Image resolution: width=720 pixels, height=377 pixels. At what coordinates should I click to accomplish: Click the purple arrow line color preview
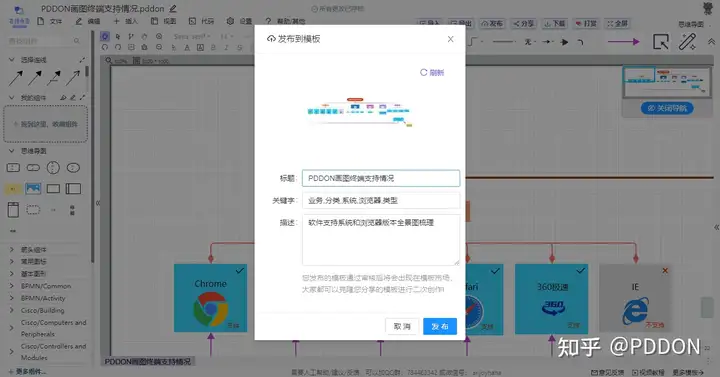[x=624, y=42]
